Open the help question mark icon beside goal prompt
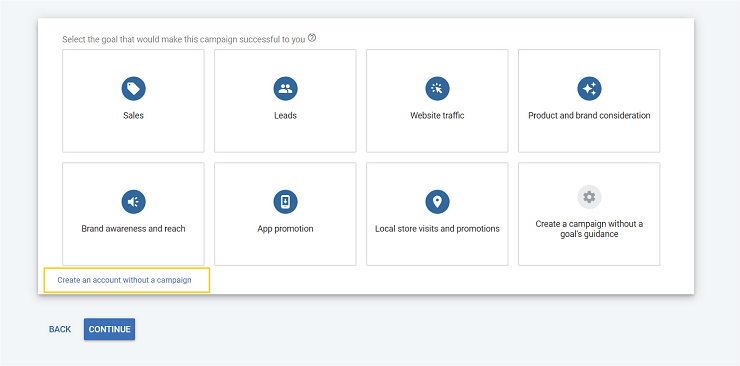This screenshot has width=740, height=366. pyautogui.click(x=312, y=38)
